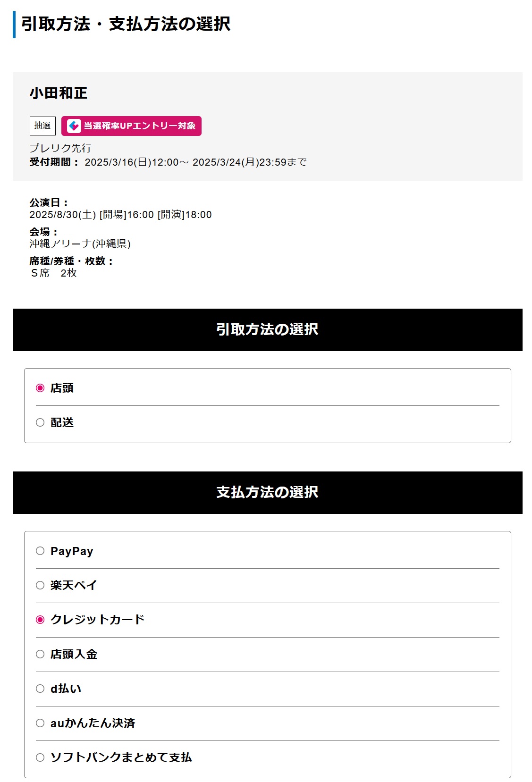
Task: Click the entry icon in pink badge
Action: [74, 126]
